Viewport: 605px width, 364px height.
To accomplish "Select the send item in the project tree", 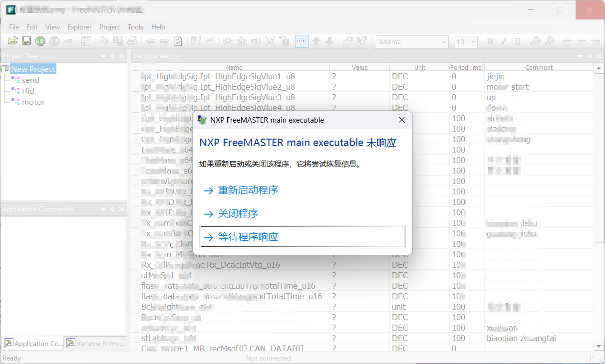I will click(x=30, y=80).
